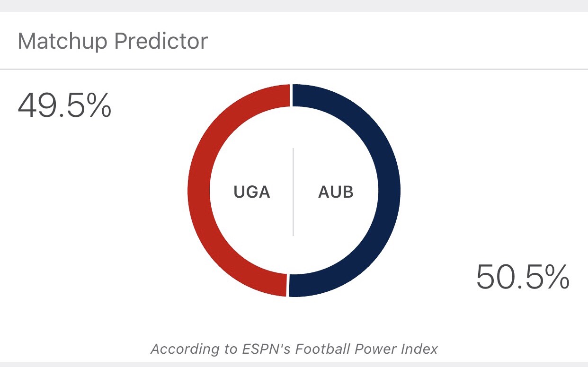Image resolution: width=588 pixels, height=367 pixels.
Task: Click the word Predictor in the title
Action: click(x=161, y=41)
